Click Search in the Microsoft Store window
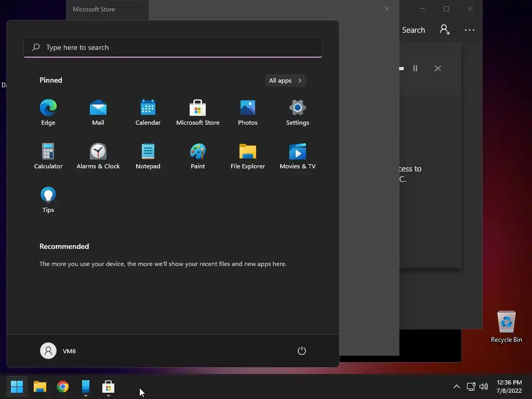Viewport: 532px width, 399px height. coord(413,30)
